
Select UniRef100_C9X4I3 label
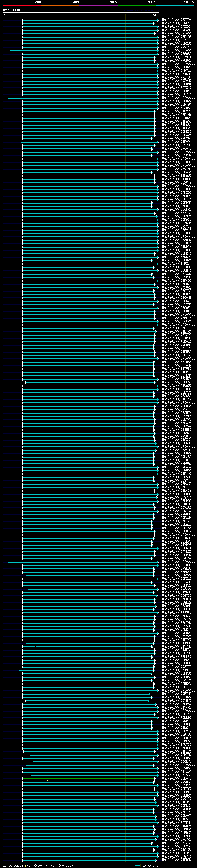177,410
